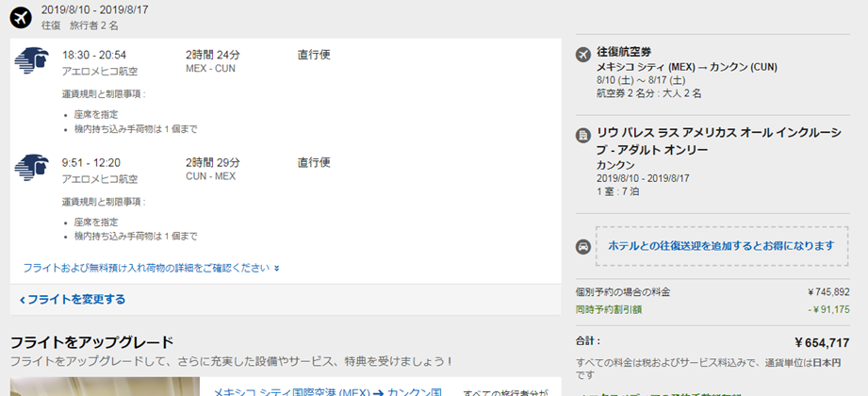Screen dimensions: 868x396
Task: Click アエロメヒコ航空 under the 18:30 flight
Action: click(x=100, y=71)
